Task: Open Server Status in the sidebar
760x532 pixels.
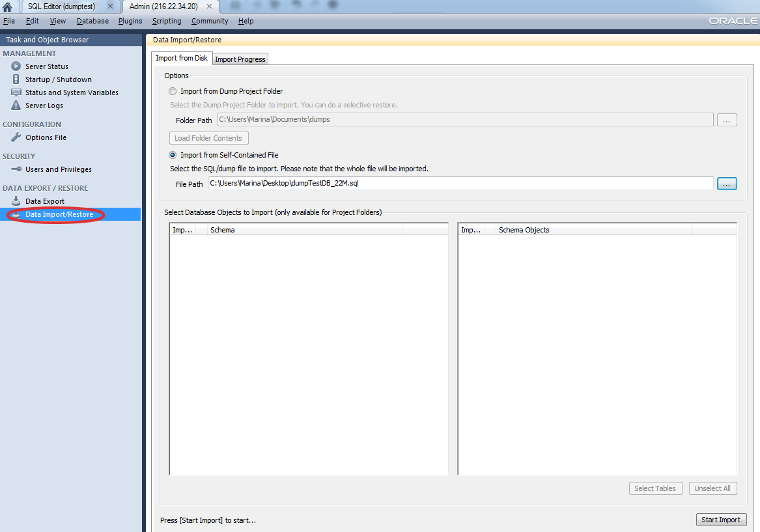Action: coord(47,66)
